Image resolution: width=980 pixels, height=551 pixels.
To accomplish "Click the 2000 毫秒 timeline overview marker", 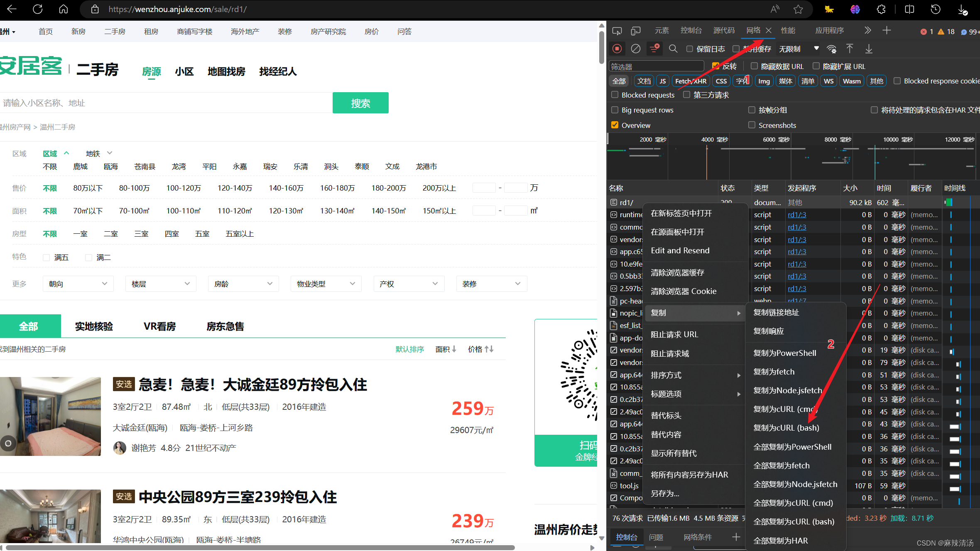I will (x=652, y=140).
